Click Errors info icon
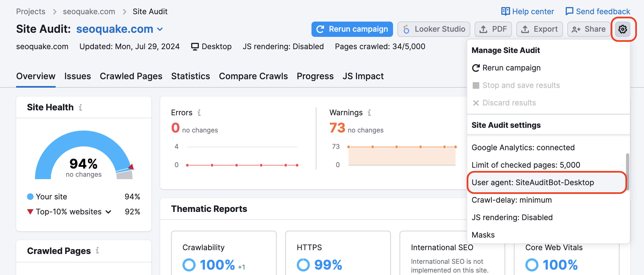 point(199,113)
